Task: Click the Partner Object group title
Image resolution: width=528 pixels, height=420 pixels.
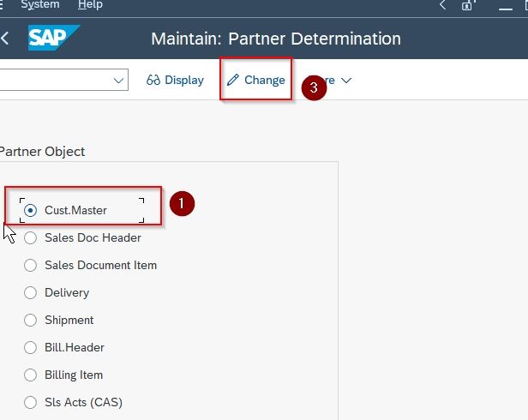Action: pyautogui.click(x=42, y=152)
